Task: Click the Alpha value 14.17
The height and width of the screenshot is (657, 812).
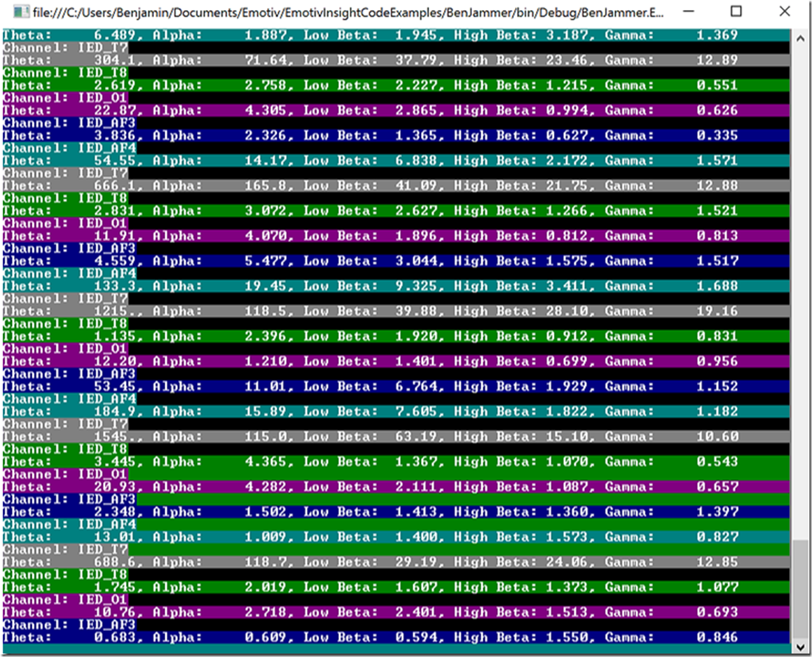Action: pos(266,161)
